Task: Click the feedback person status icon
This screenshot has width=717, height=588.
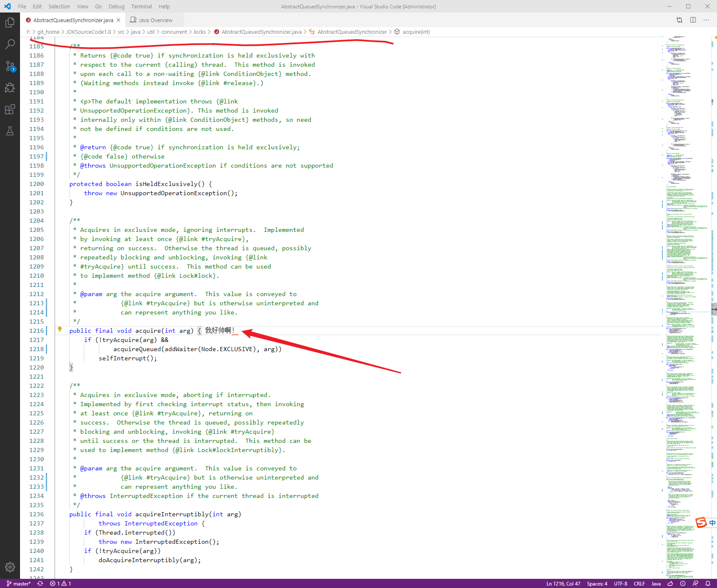Action: (x=695, y=583)
